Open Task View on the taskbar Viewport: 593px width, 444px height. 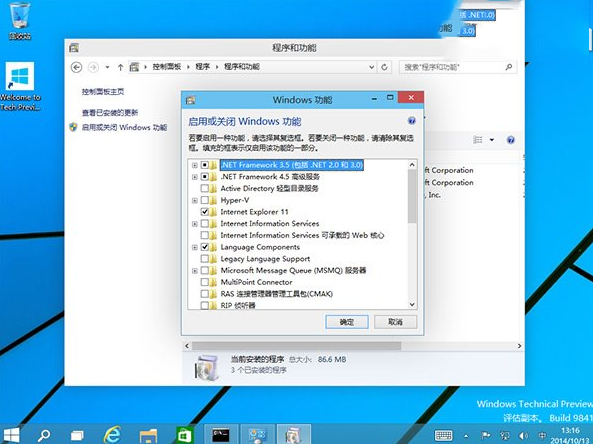77,435
